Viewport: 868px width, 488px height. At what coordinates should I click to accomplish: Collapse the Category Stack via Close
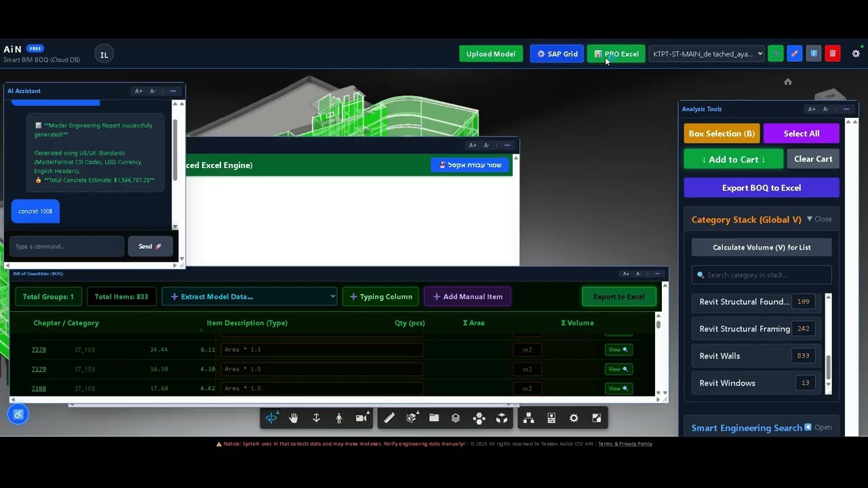click(x=819, y=219)
